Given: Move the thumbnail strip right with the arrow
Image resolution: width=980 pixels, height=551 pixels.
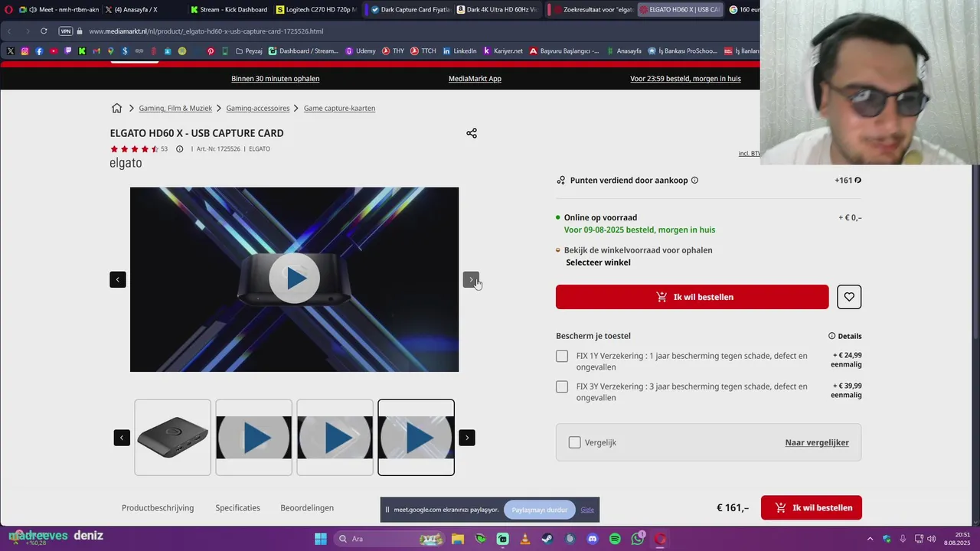Looking at the screenshot, I should (467, 438).
